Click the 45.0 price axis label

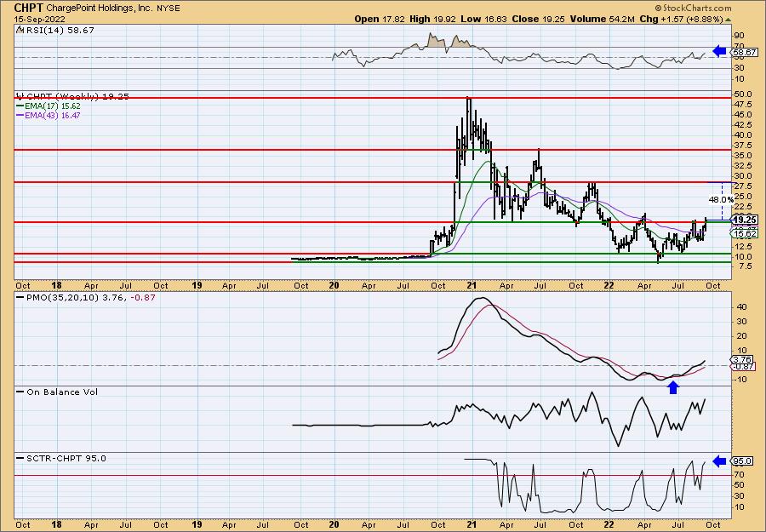point(743,114)
